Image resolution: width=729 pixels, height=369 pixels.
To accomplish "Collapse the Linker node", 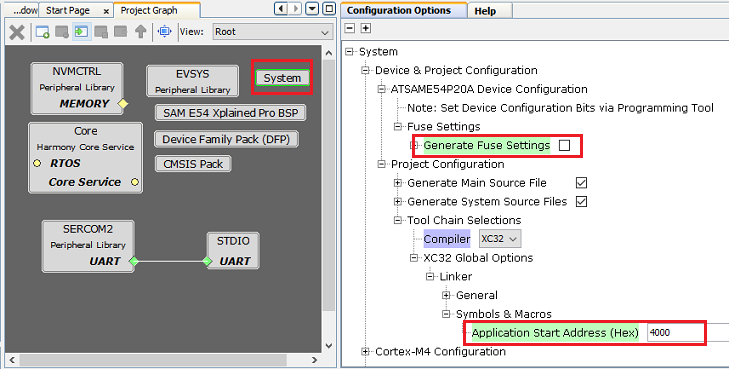I will coord(430,277).
